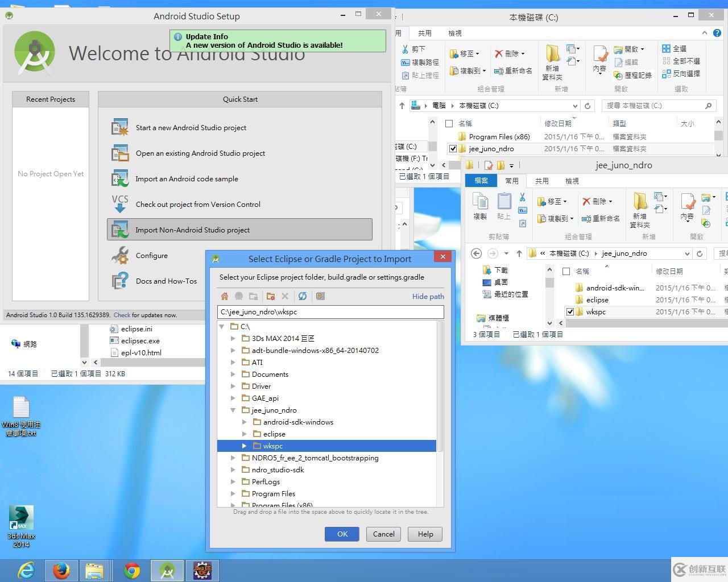Click OK in the import dialog
Image resolution: width=728 pixels, height=582 pixels.
[342, 534]
